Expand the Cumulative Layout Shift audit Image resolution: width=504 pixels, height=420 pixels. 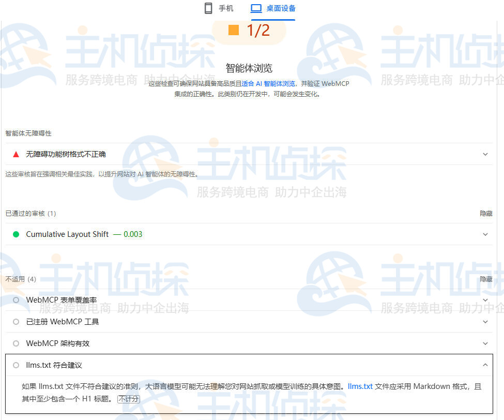coord(485,234)
